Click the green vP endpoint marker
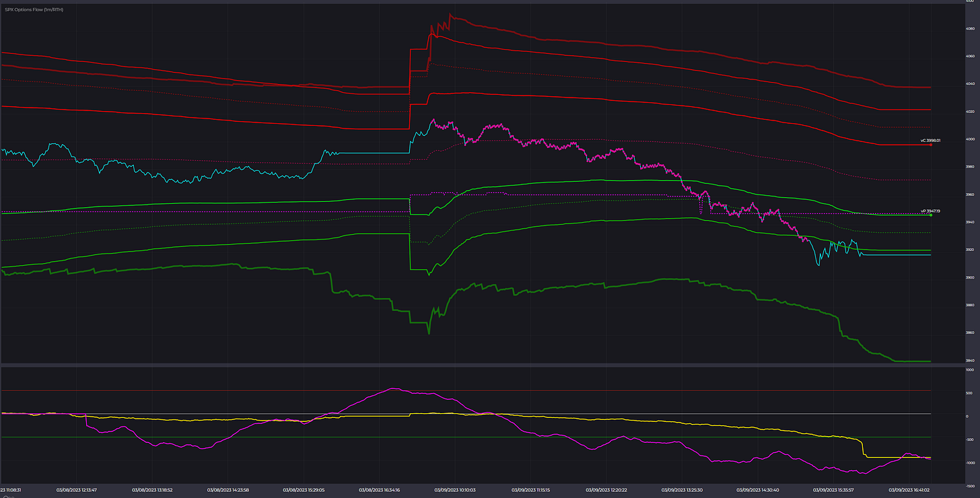Image resolution: width=980 pixels, height=498 pixels. tap(931, 215)
